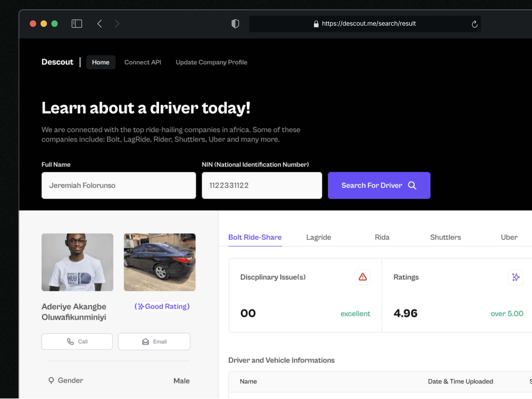Switch to the Lagride tab
Screen dimensions: 532x399
click(318, 237)
